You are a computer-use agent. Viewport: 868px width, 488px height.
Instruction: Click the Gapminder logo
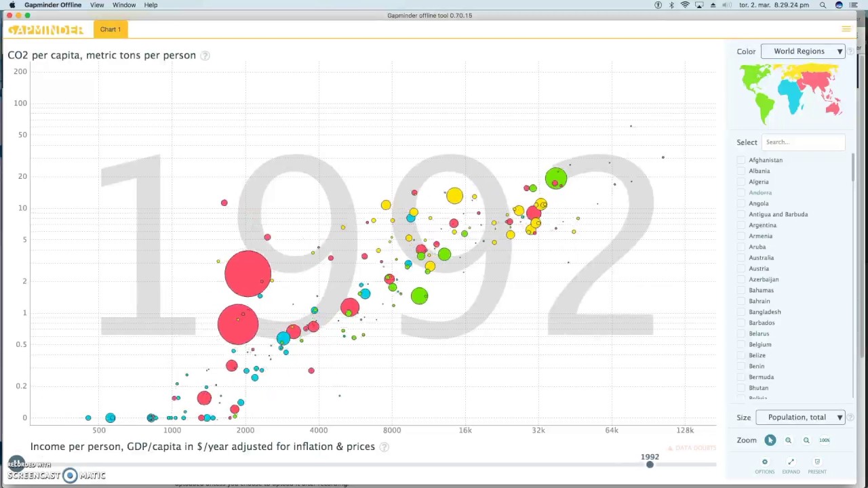point(45,30)
